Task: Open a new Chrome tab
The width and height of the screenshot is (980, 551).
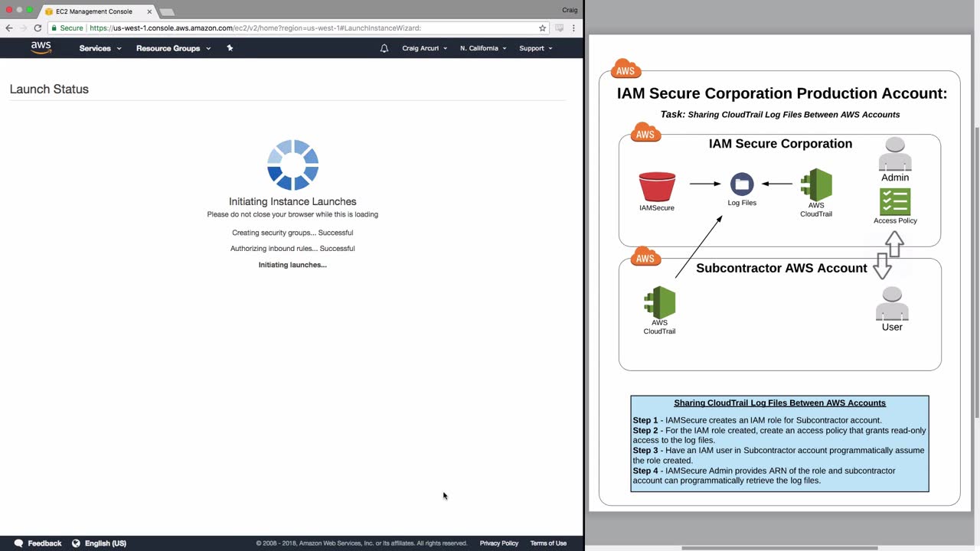Action: [167, 11]
